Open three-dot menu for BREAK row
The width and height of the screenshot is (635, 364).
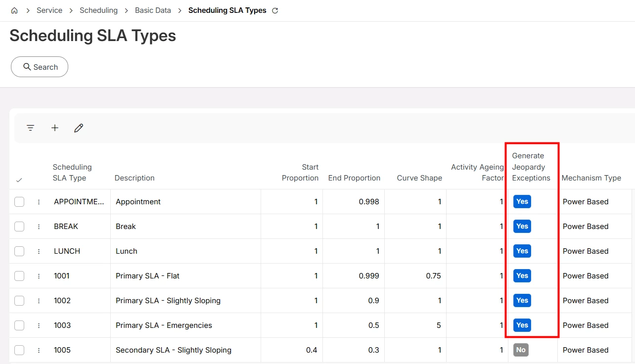click(39, 227)
